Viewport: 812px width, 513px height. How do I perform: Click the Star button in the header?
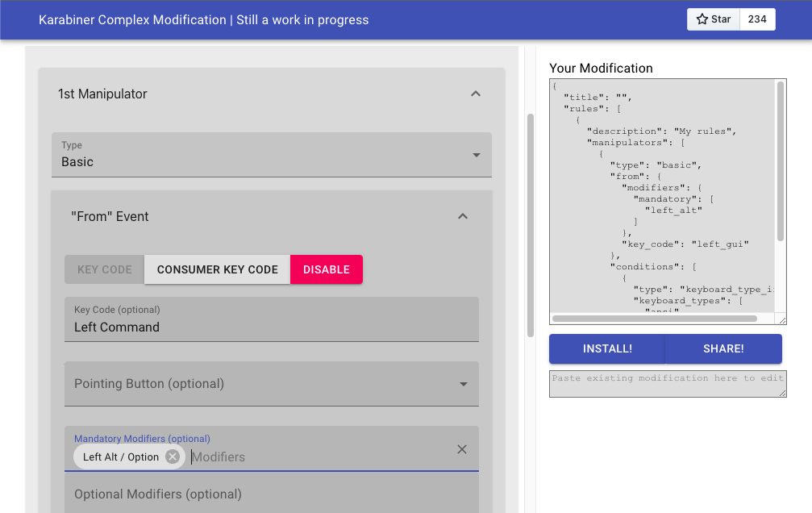tap(713, 19)
